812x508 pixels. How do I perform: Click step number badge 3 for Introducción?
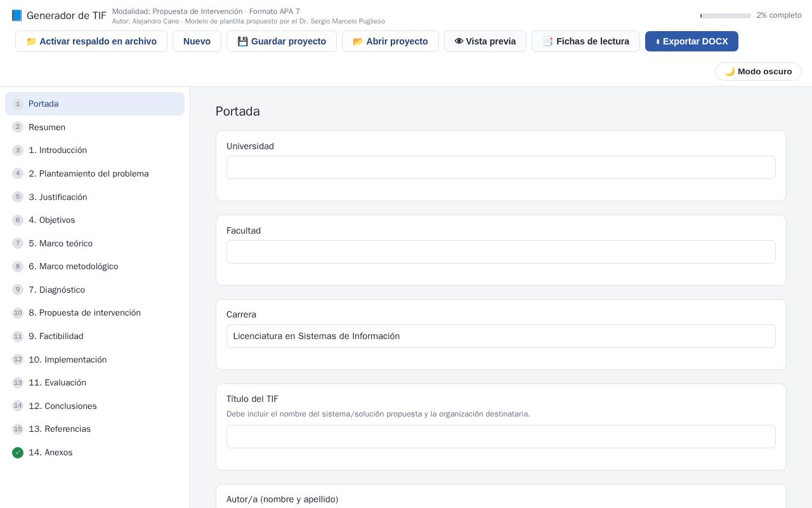pyautogui.click(x=18, y=150)
